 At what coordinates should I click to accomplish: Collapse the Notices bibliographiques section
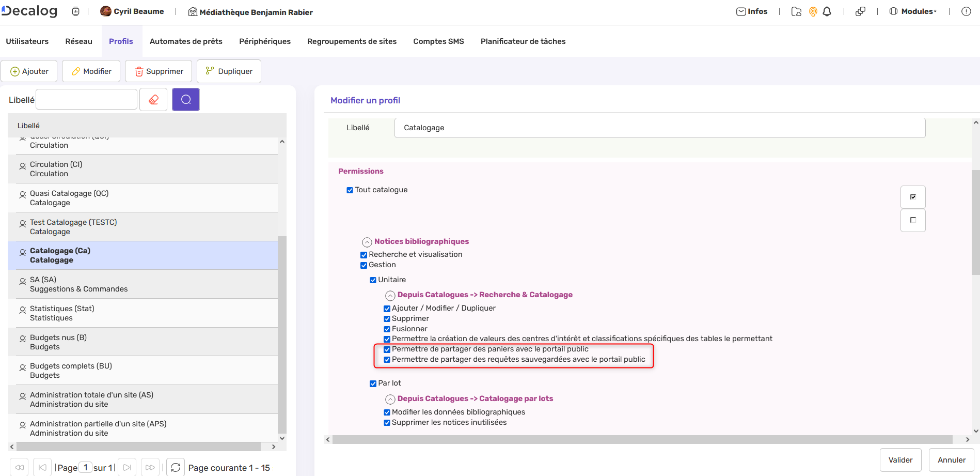pos(367,242)
